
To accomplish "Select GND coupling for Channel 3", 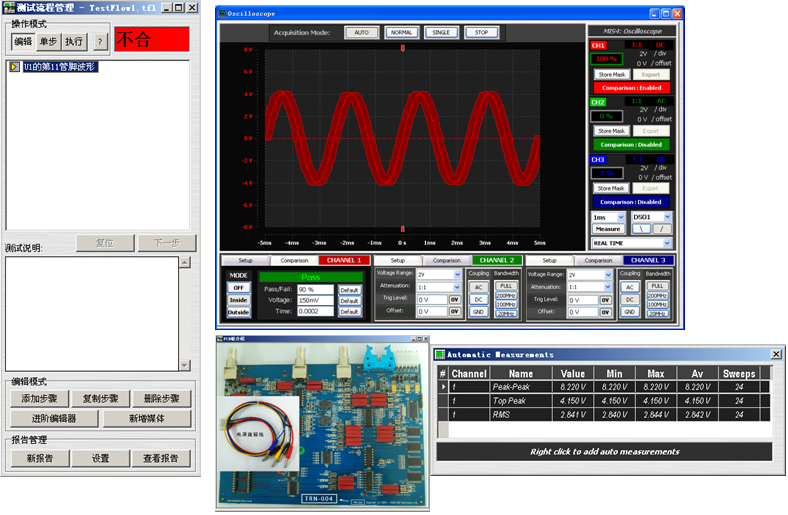I will pos(630,312).
